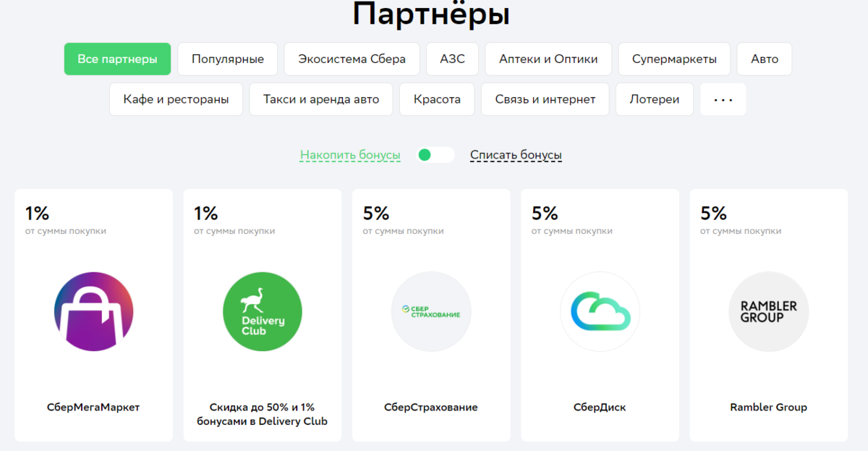Click the СберДиск cloud logo
Image resolution: width=868 pixels, height=451 pixels.
(600, 312)
